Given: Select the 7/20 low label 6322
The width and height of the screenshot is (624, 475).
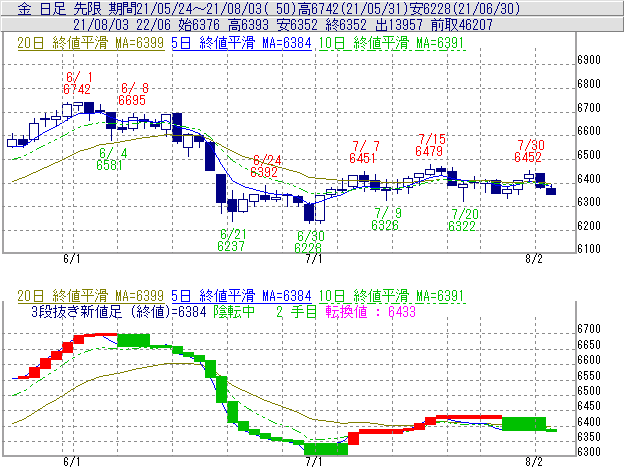Looking at the screenshot, I should (x=462, y=226).
